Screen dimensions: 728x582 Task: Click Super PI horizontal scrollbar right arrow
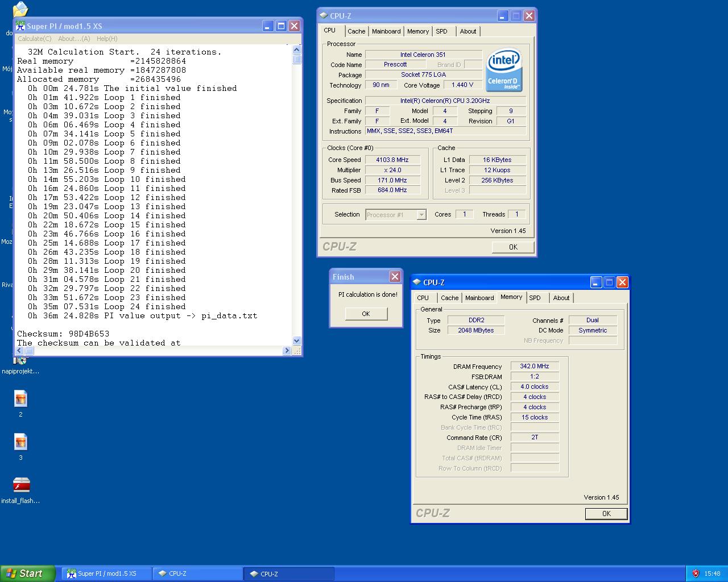[x=287, y=351]
